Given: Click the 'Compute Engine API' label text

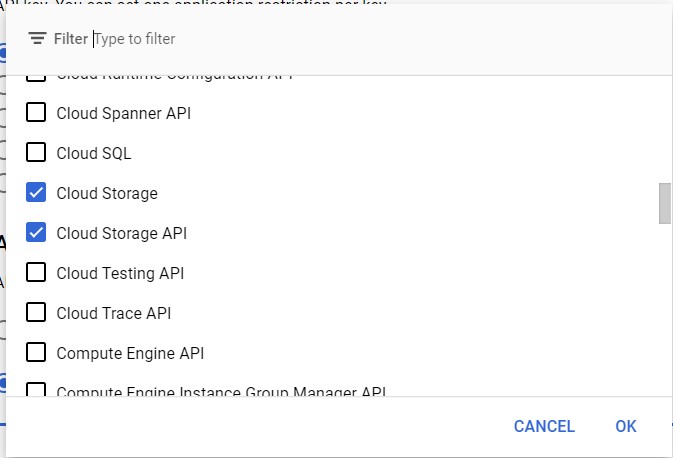Looking at the screenshot, I should tap(130, 353).
